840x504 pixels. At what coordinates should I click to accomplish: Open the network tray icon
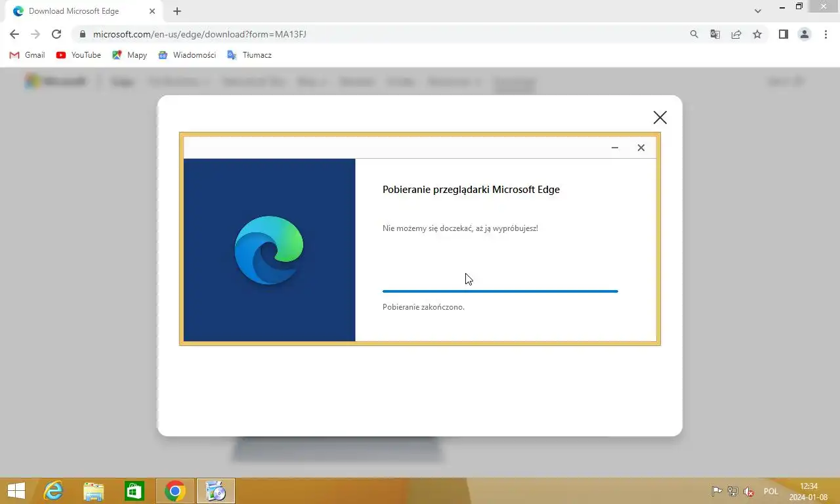tap(733, 492)
